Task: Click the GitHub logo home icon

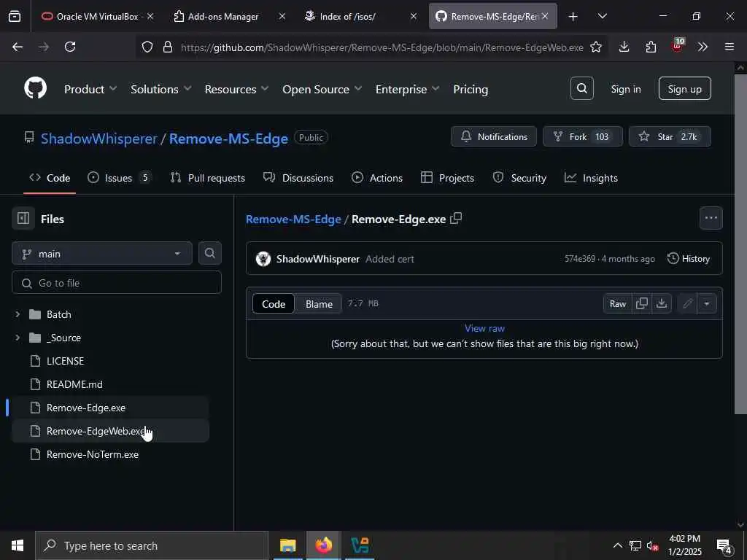Action: [x=35, y=88]
